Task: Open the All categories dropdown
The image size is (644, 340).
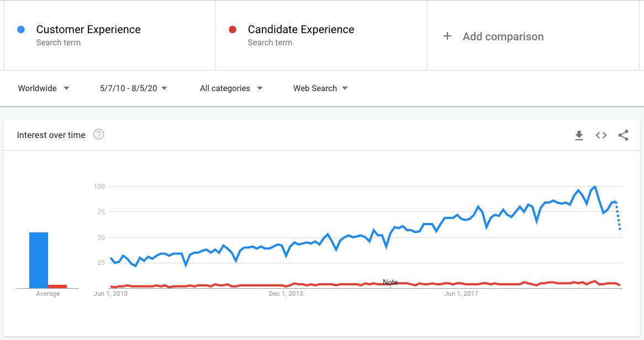Action: [231, 88]
